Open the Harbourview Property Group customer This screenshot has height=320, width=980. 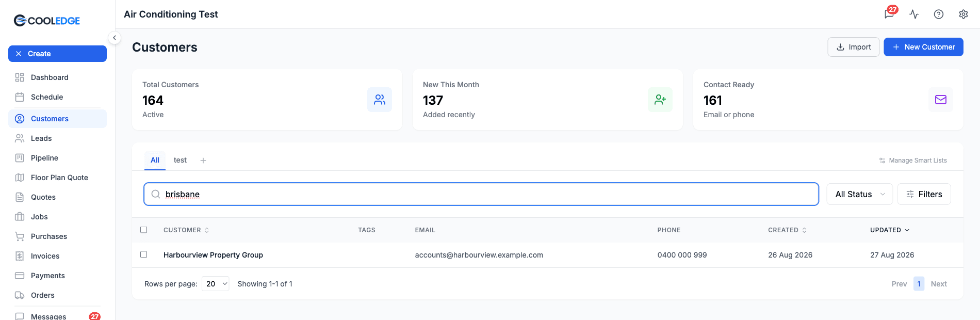[x=213, y=255]
